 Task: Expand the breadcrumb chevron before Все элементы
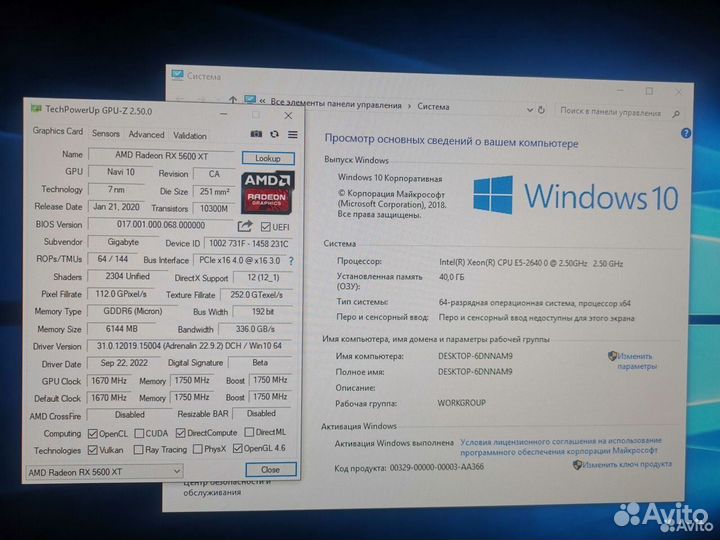coord(263,102)
